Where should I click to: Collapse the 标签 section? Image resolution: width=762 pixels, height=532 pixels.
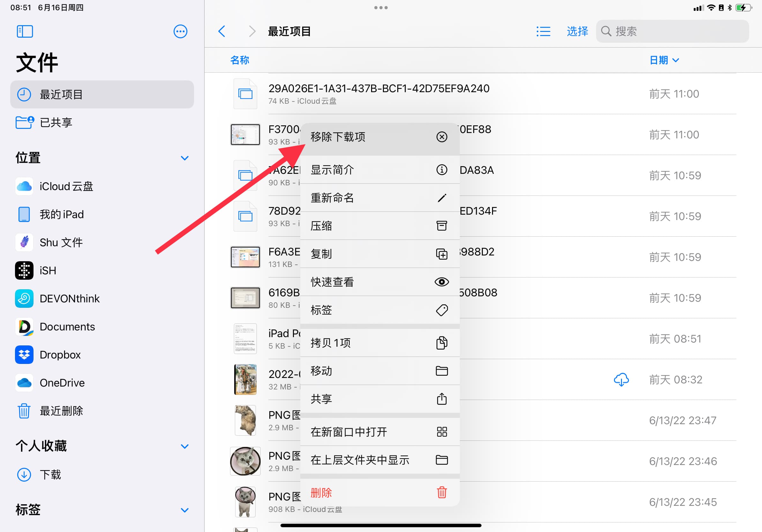[x=184, y=510]
